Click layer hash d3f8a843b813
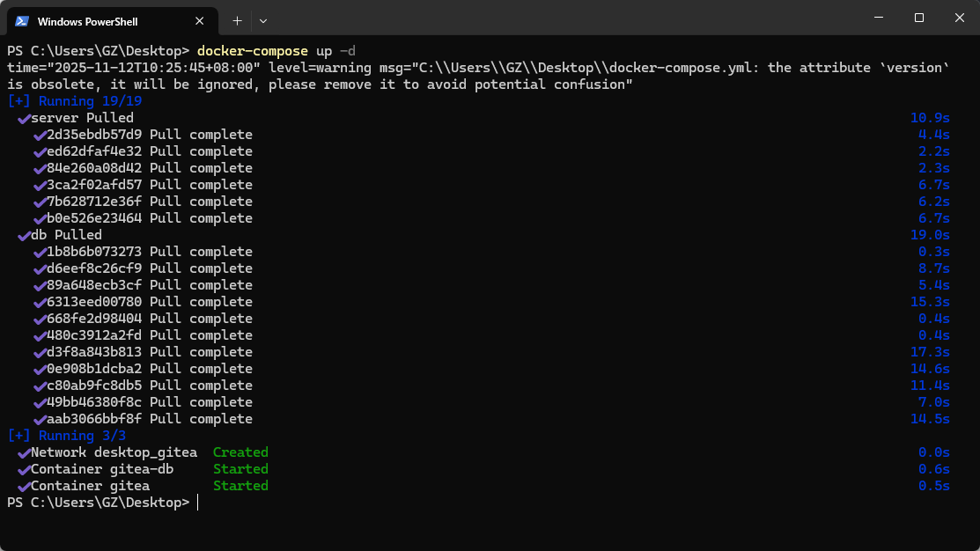980x551 pixels. point(94,352)
